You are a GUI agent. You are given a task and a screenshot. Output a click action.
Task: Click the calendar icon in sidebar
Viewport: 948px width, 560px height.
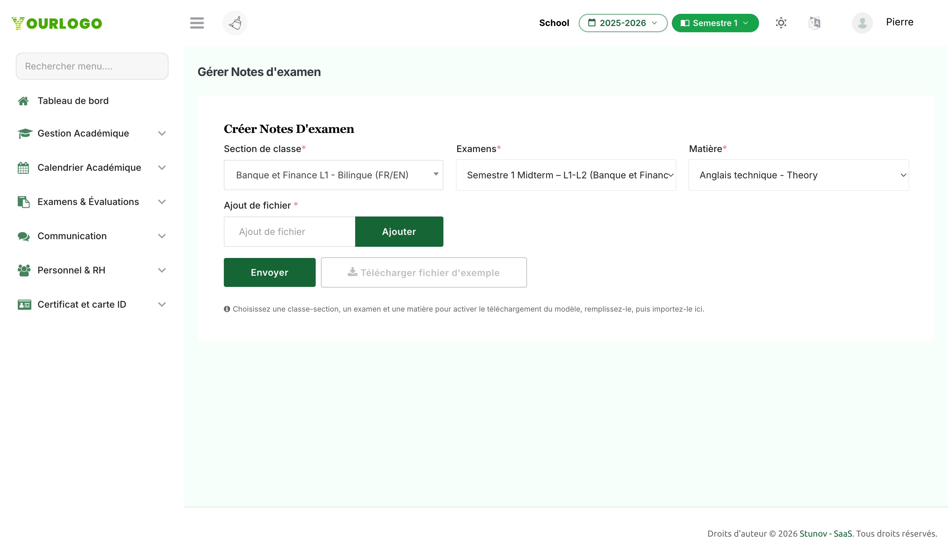point(23,167)
